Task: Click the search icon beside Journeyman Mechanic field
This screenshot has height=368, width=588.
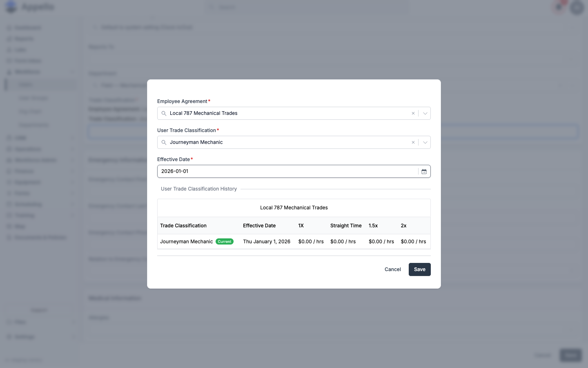Action: [164, 142]
